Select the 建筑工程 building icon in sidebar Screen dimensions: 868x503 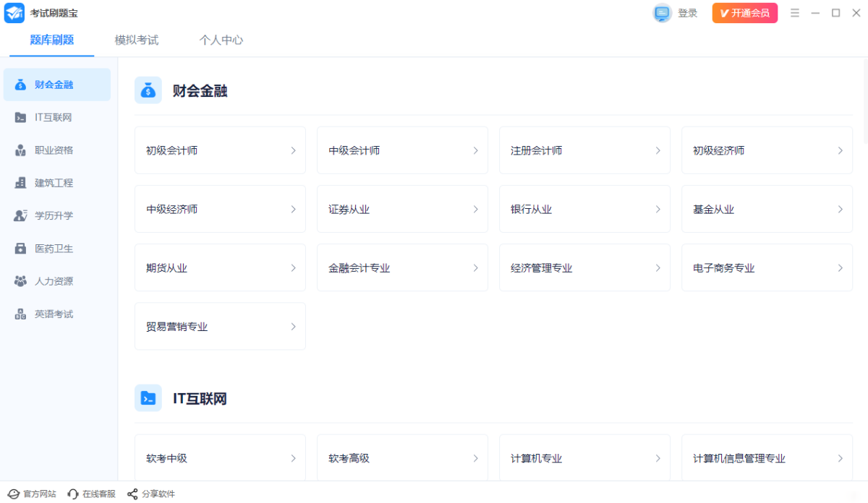20,183
